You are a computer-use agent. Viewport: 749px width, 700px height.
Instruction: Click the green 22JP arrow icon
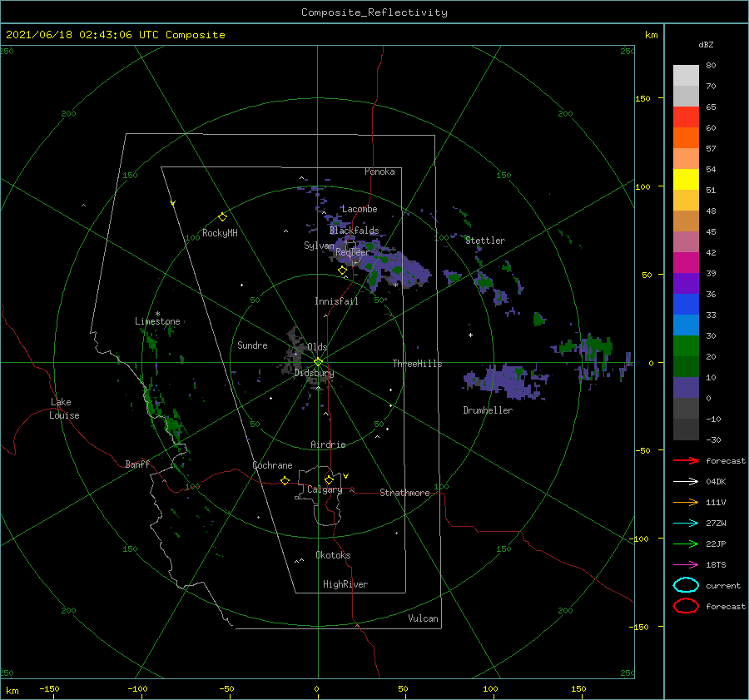(x=686, y=544)
